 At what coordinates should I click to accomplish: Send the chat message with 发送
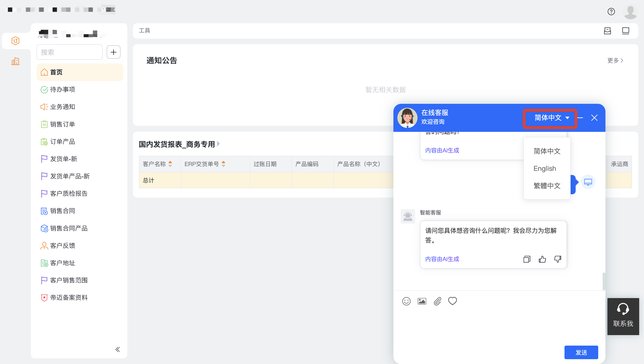coord(581,352)
